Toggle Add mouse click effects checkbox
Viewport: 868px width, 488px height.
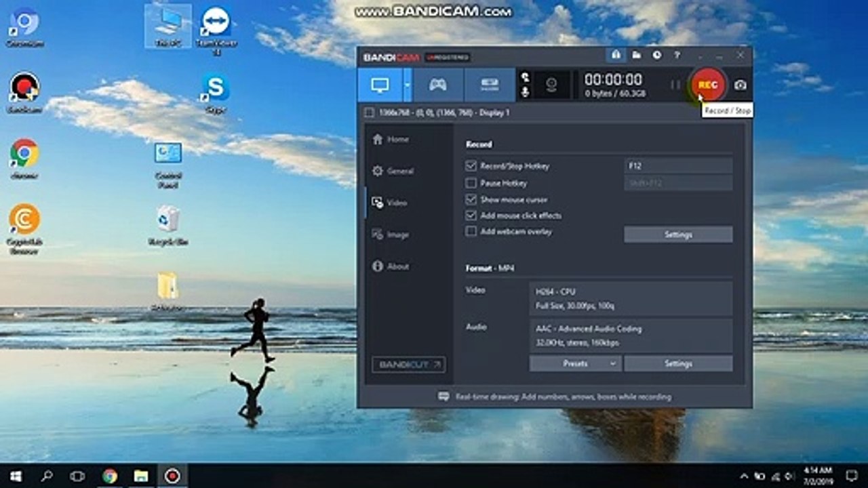(471, 216)
